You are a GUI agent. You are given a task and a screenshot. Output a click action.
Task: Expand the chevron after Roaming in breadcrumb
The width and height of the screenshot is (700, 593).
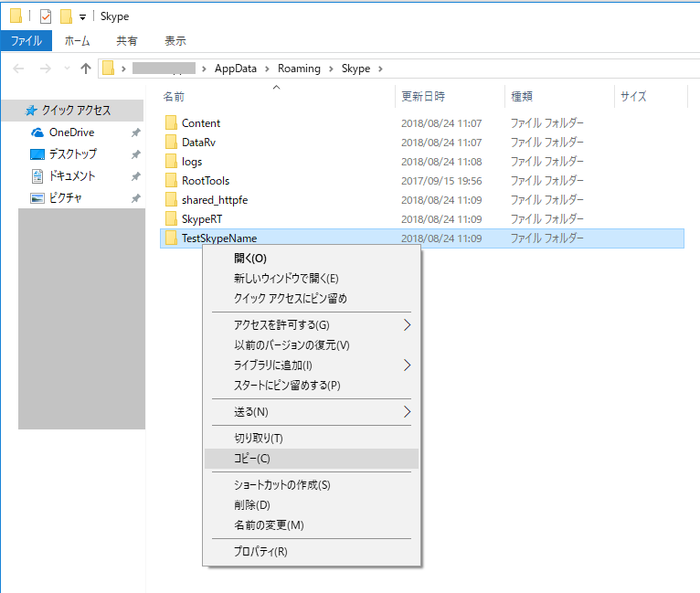[x=331, y=69]
